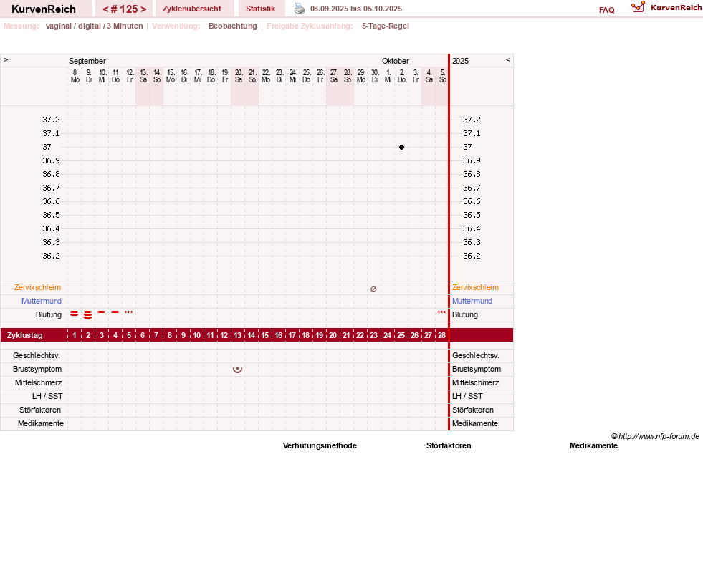Screen dimensions: 703x588
Task: Click the '8. Mo' date header
Action: click(75, 76)
